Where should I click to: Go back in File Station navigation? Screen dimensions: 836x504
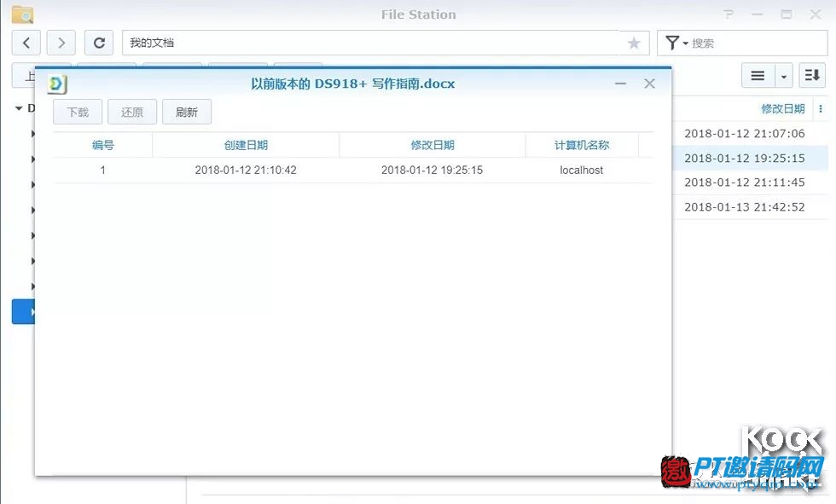26,43
